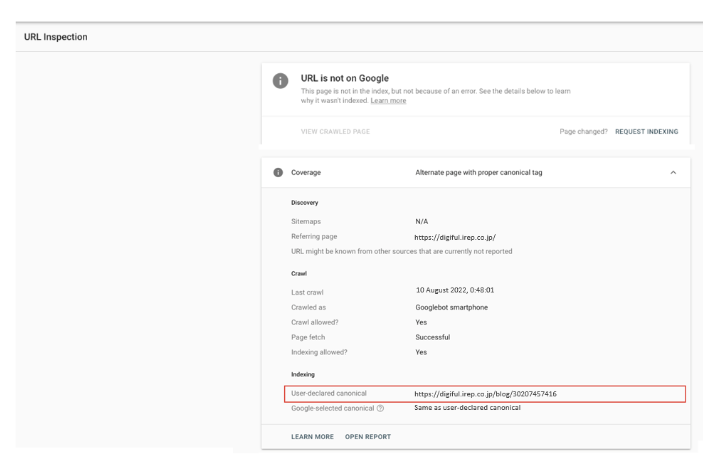
Task: Open the 'Learn more' link in the description
Action: pos(389,100)
